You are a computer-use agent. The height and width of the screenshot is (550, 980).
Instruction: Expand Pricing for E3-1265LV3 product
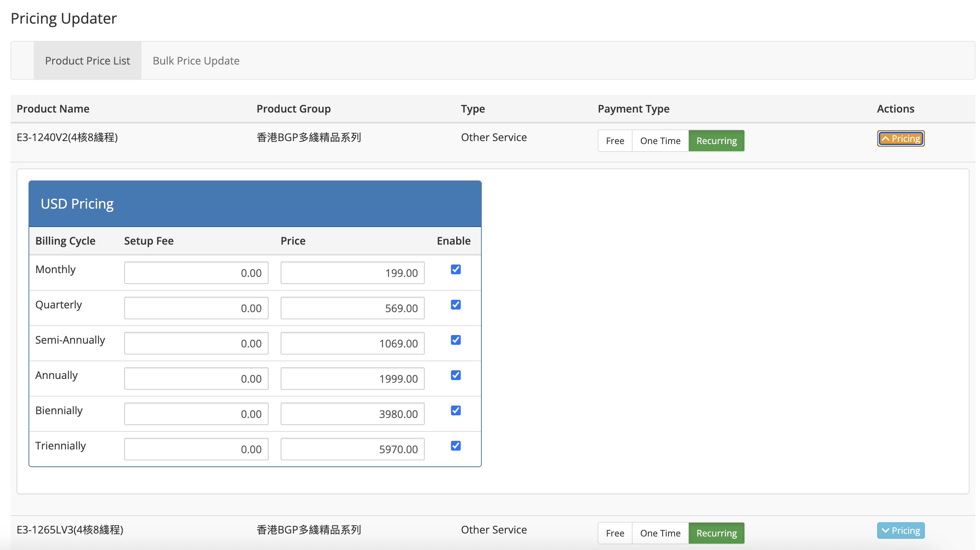[x=900, y=530]
